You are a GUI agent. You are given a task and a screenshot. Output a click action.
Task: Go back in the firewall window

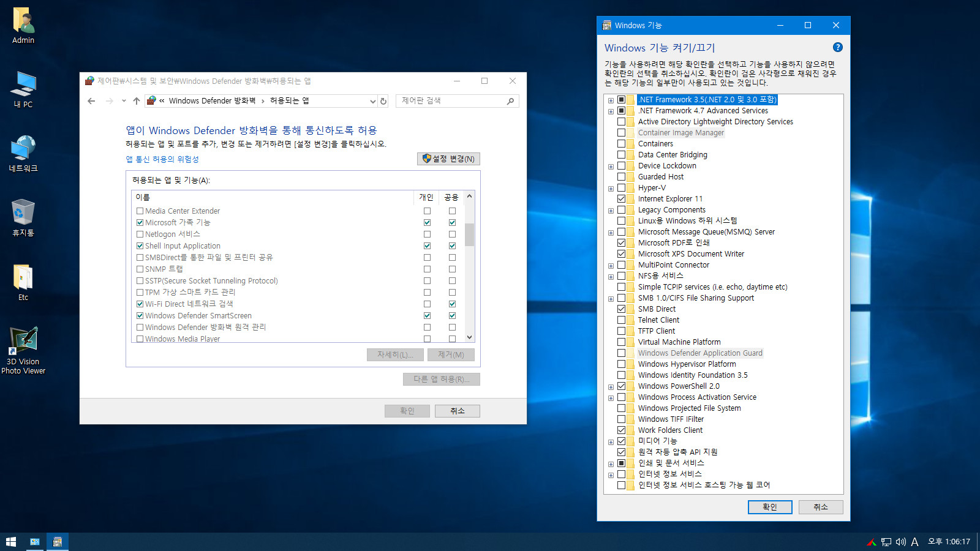(91, 101)
